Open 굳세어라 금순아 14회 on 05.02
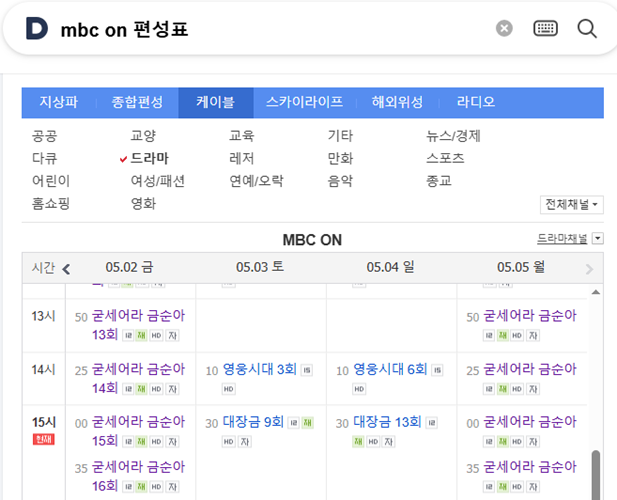Image resolution: width=617 pixels, height=500 pixels. click(138, 378)
